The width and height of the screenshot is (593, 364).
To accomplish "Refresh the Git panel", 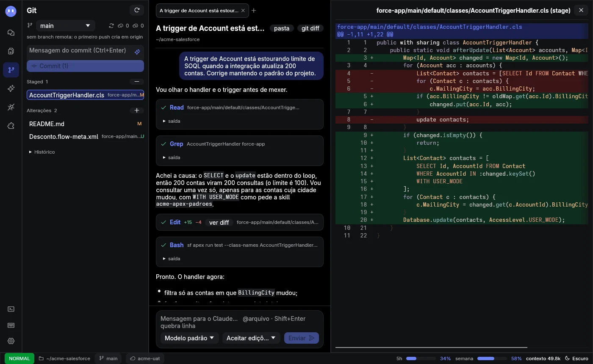I will point(137,10).
